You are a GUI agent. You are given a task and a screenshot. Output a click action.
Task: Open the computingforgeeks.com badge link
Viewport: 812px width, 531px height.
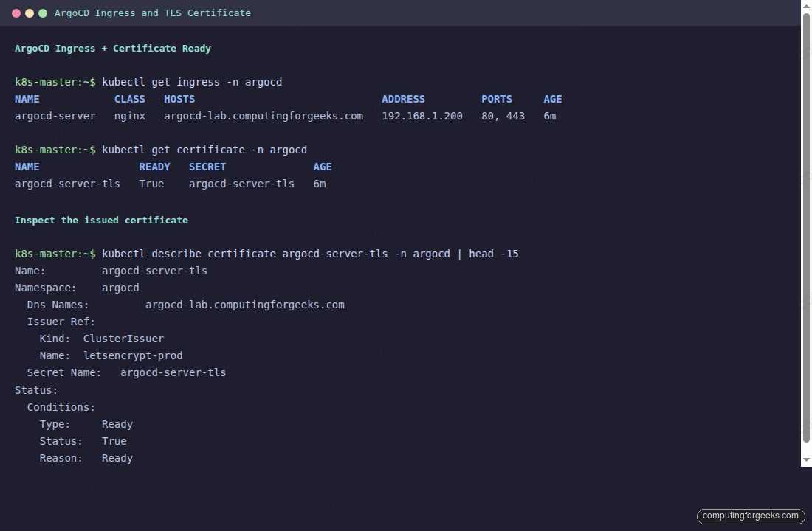pyautogui.click(x=750, y=516)
